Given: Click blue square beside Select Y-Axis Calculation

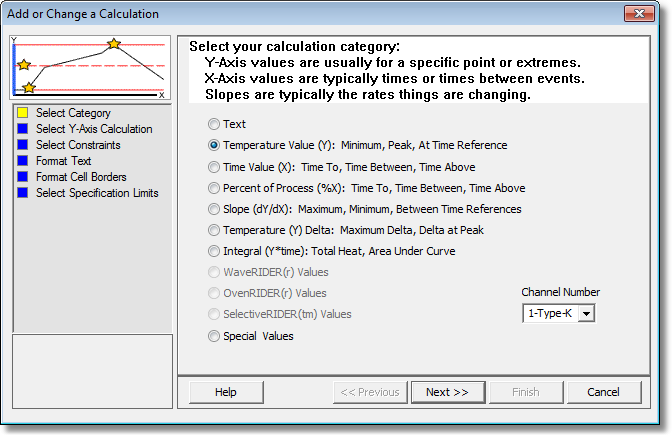Looking at the screenshot, I should tap(23, 129).
